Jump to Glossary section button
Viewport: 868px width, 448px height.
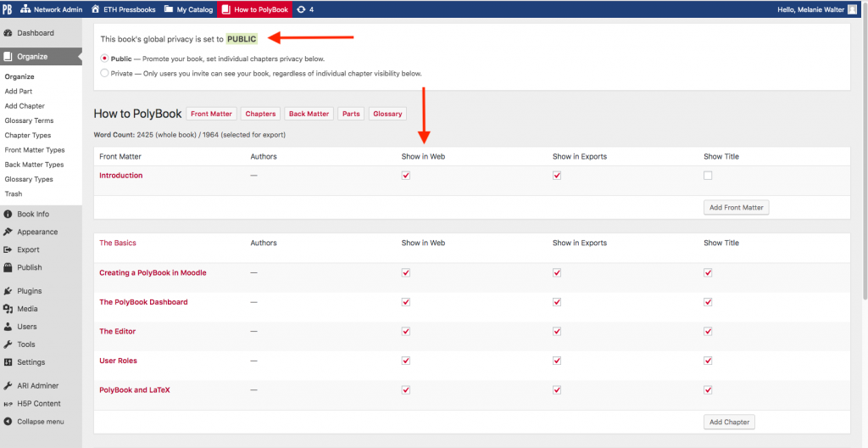(x=387, y=114)
